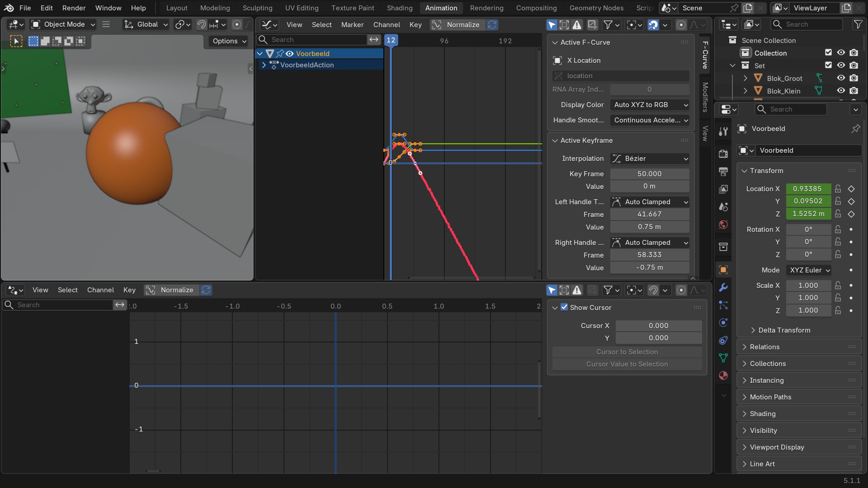
Task: Click the auto normalization refresh icon in graph editor
Action: [492, 25]
